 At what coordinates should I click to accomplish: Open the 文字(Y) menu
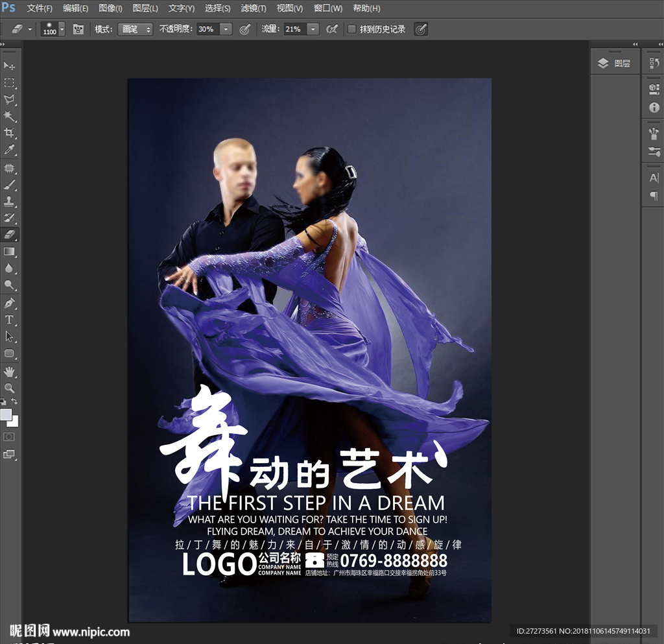182,8
